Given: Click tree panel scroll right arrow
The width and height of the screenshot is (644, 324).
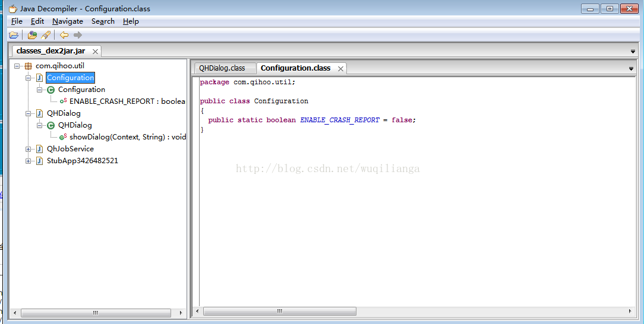Looking at the screenshot, I should (181, 313).
